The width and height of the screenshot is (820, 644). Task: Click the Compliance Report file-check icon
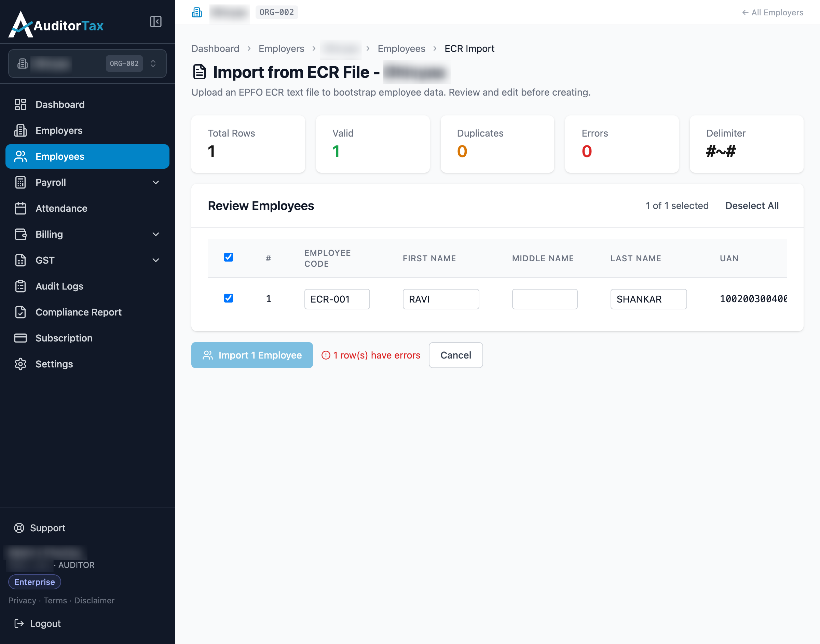click(x=20, y=312)
